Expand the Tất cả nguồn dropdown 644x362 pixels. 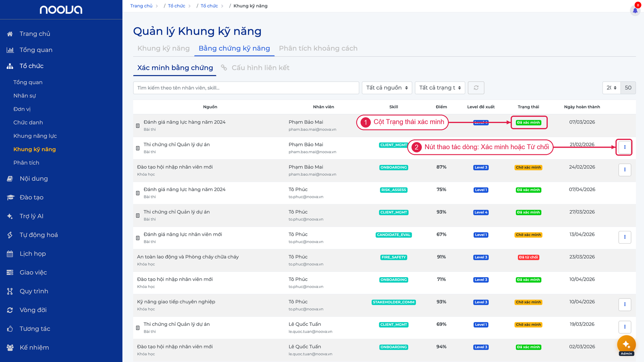point(387,88)
